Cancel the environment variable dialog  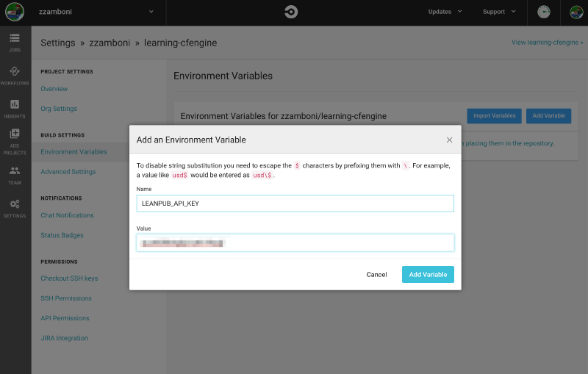(x=376, y=274)
